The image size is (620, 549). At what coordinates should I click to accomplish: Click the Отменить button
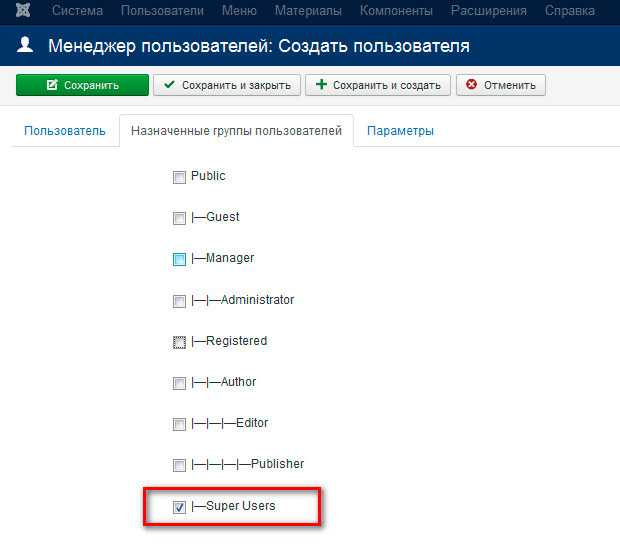[x=501, y=85]
